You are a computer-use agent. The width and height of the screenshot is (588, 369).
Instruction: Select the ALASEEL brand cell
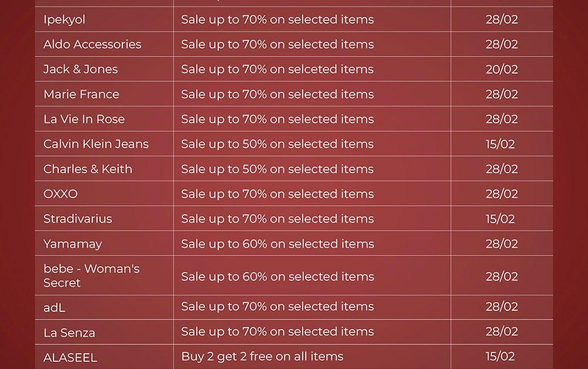pos(70,357)
